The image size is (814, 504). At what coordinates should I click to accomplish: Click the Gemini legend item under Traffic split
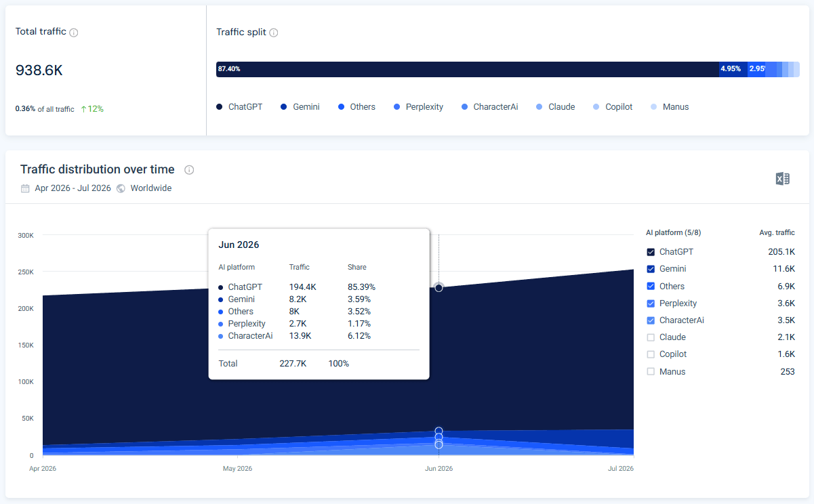(300, 107)
